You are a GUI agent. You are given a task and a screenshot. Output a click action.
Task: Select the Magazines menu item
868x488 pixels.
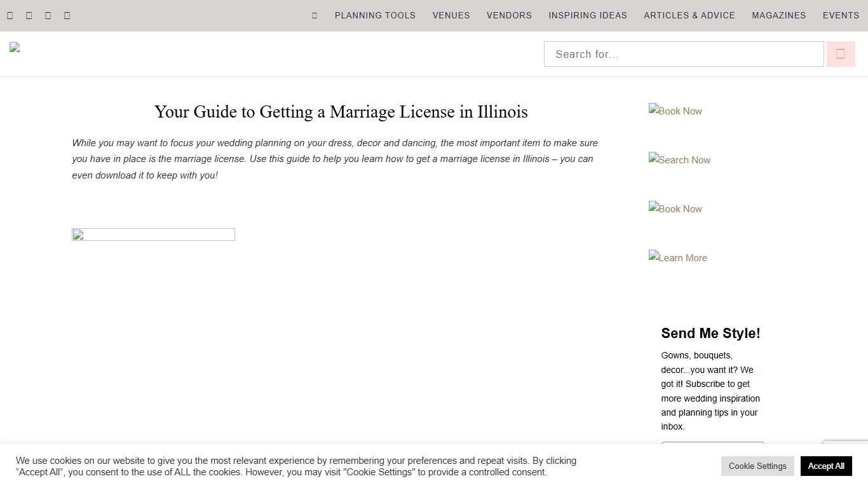(778, 15)
